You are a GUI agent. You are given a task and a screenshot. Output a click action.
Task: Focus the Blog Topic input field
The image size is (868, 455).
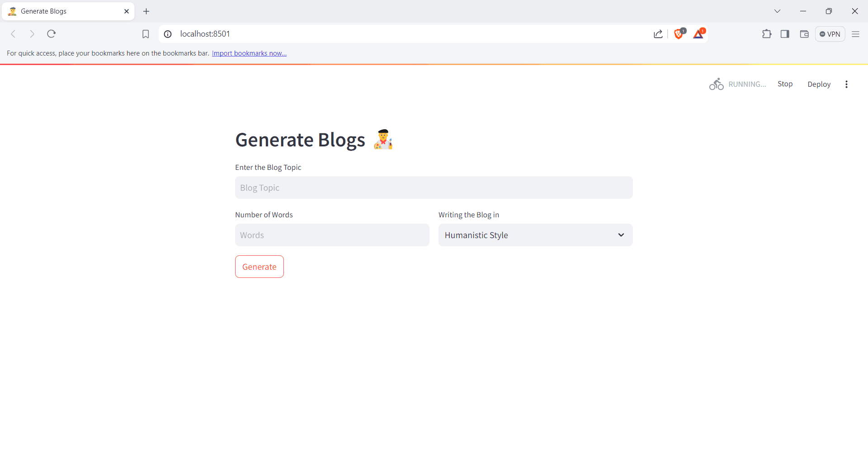(x=434, y=188)
